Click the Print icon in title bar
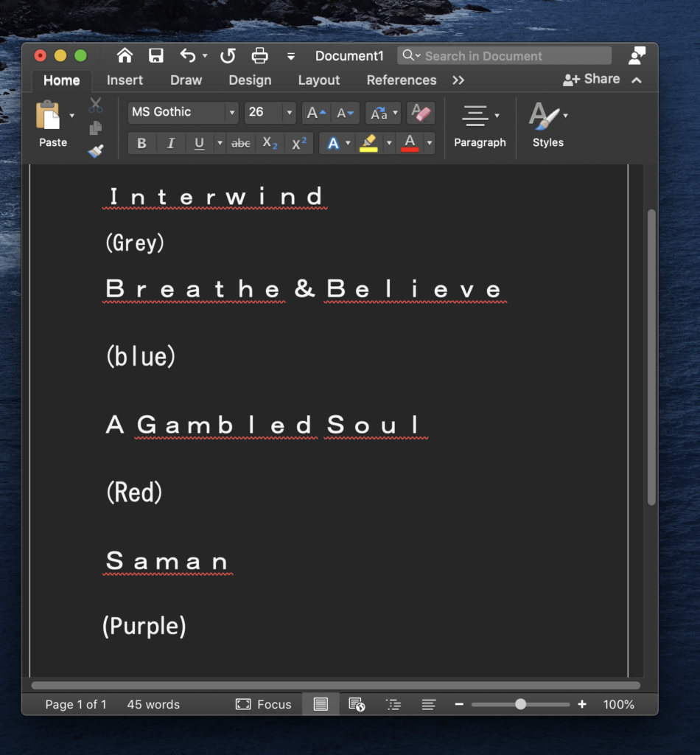This screenshot has height=755, width=700. [x=259, y=56]
